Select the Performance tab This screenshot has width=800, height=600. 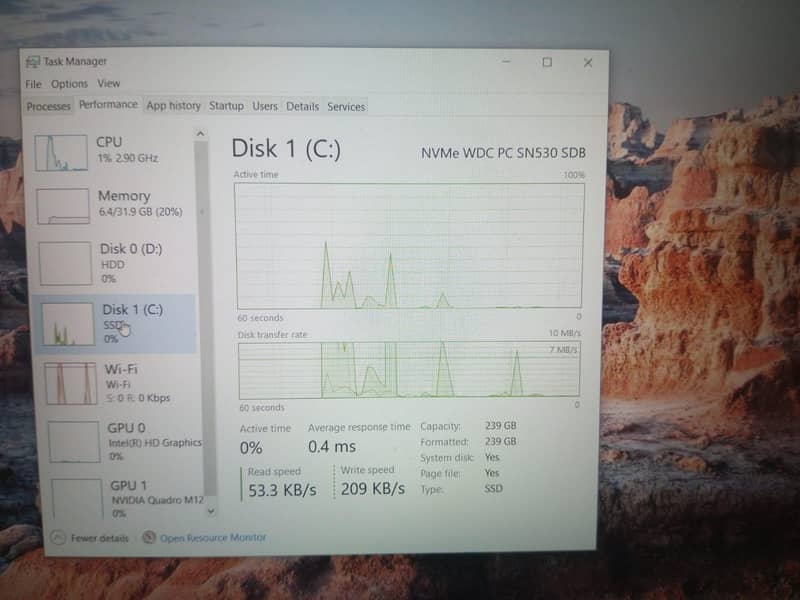pyautogui.click(x=108, y=105)
